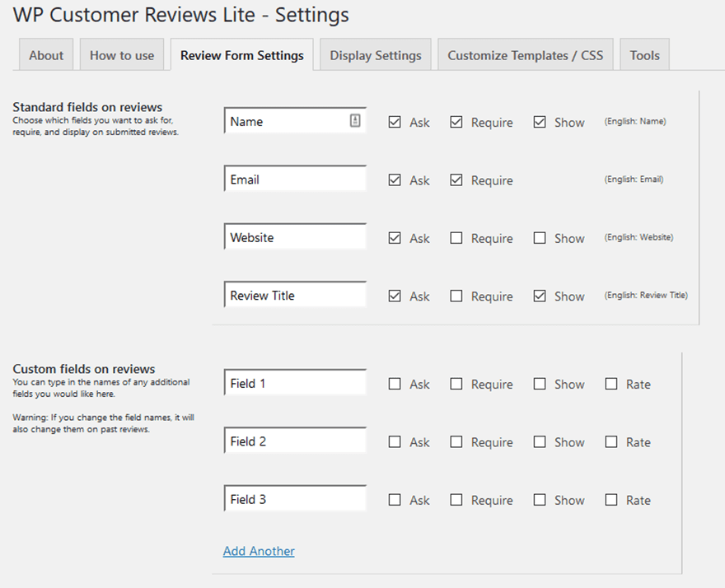The width and height of the screenshot is (725, 588).
Task: Enable Show for custom Field 3
Action: pyautogui.click(x=540, y=500)
